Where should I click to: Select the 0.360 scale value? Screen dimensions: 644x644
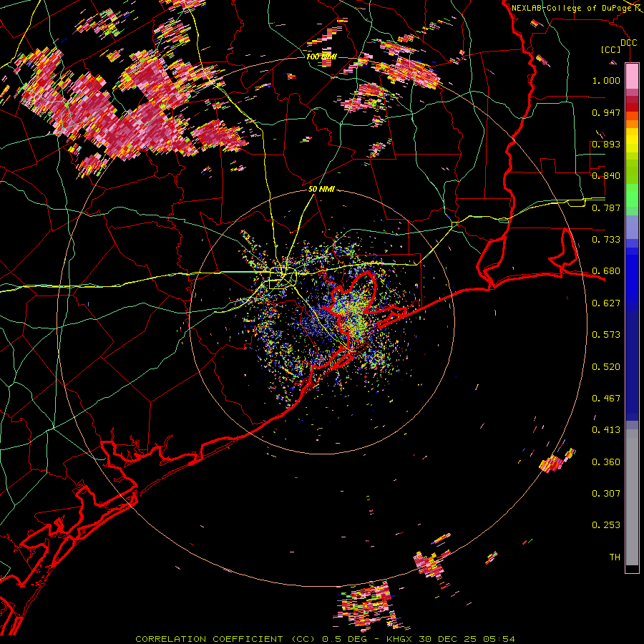click(606, 462)
